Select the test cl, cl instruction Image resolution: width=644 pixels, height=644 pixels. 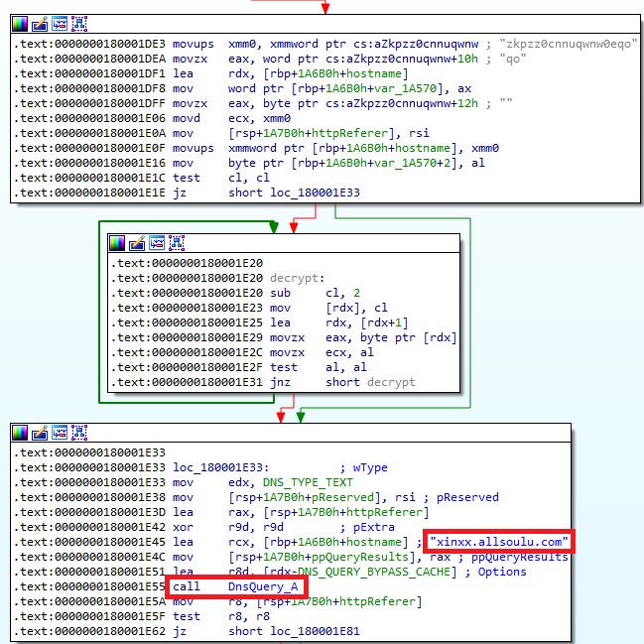(221, 178)
